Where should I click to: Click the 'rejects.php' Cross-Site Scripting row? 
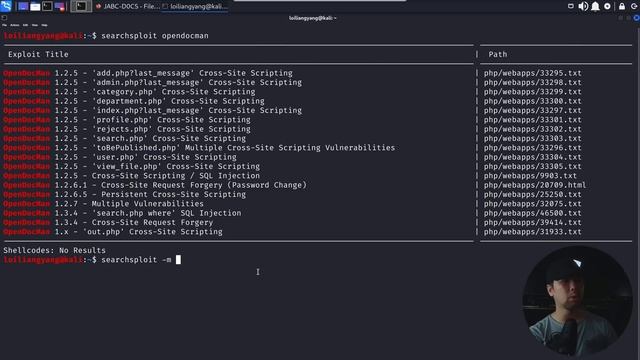127,129
